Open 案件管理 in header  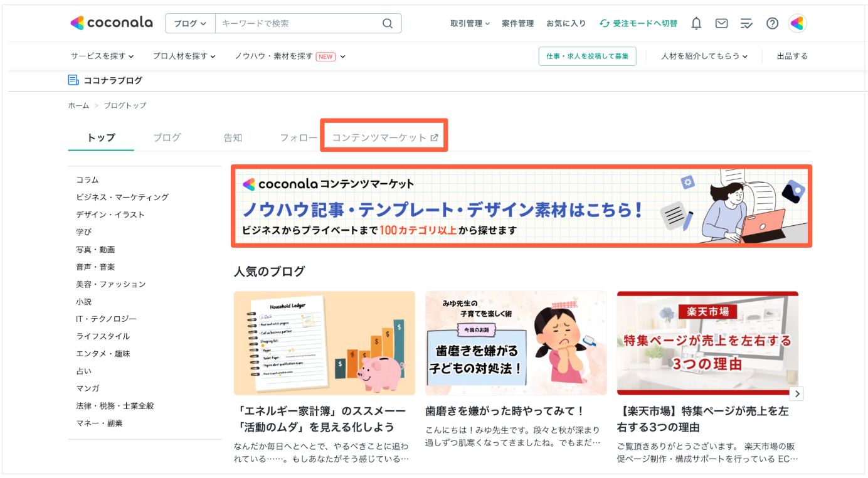click(x=517, y=24)
